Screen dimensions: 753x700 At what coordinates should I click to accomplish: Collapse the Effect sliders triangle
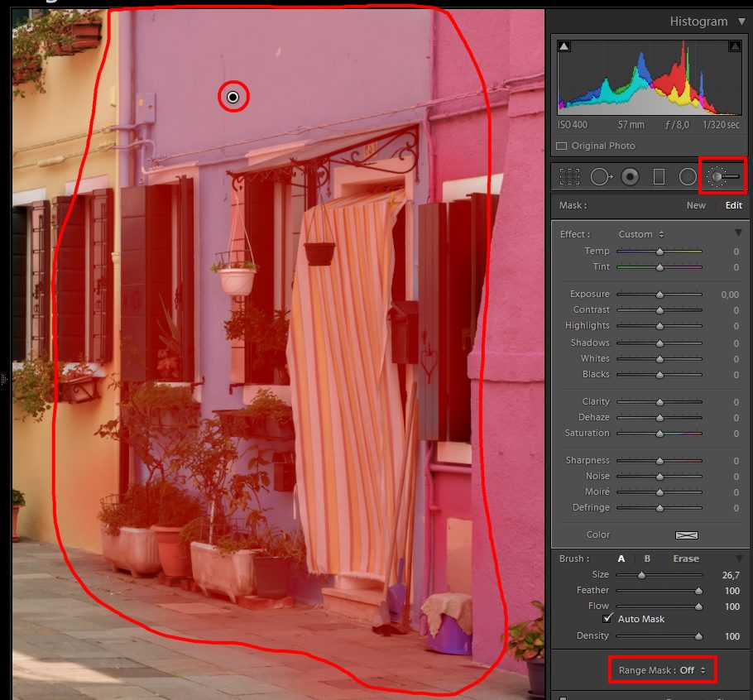pos(738,234)
